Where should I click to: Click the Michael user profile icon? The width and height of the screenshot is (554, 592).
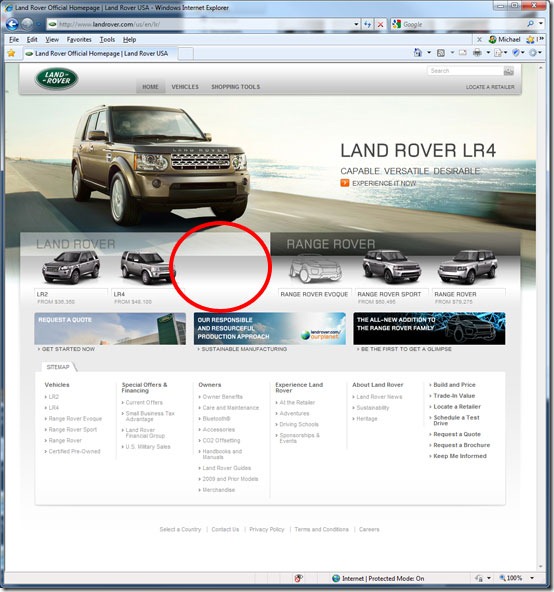[492, 39]
